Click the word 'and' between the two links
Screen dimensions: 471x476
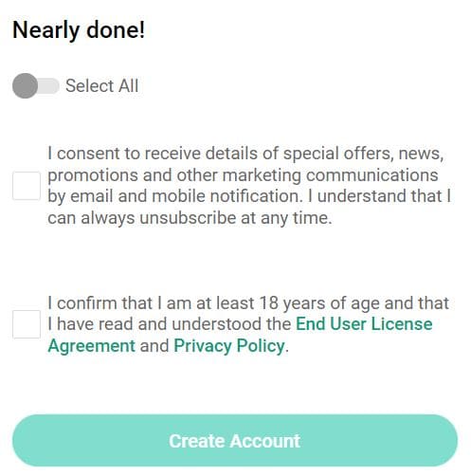[x=154, y=346]
